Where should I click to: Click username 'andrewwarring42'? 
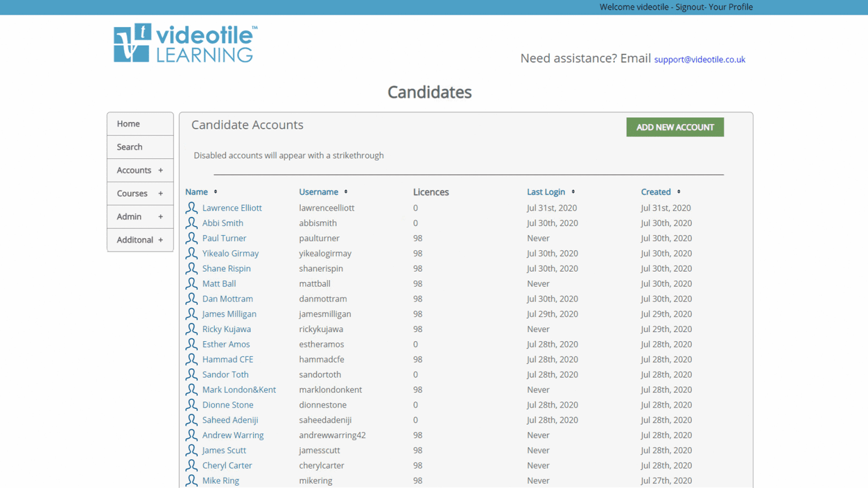coord(332,435)
